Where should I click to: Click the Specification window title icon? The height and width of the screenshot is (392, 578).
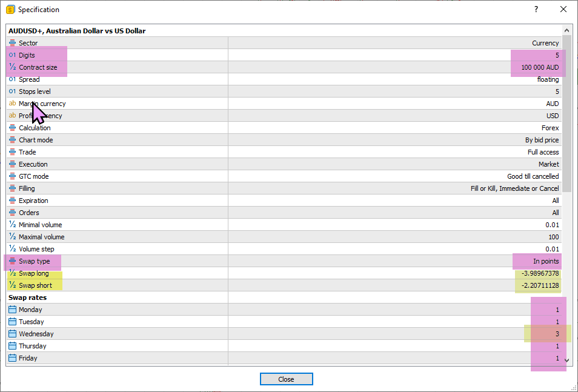coord(10,10)
